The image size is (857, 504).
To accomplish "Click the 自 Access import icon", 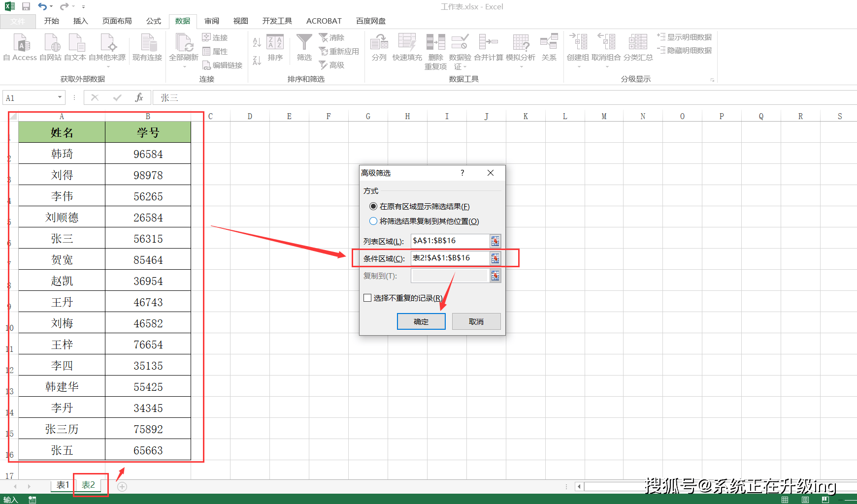I will (20, 43).
